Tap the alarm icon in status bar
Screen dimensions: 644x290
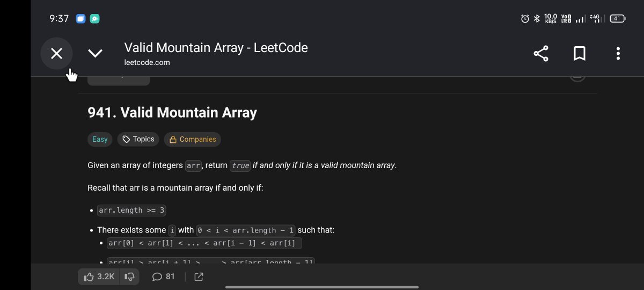coord(525,19)
